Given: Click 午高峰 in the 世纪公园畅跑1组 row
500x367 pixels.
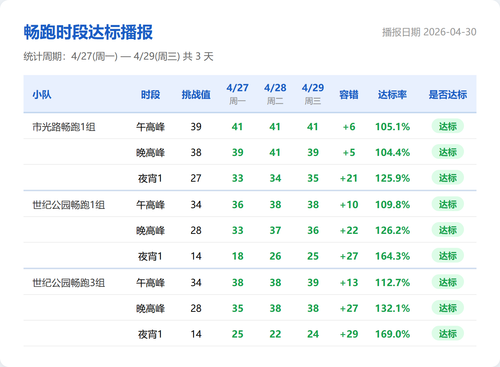Looking at the screenshot, I should pos(150,205).
